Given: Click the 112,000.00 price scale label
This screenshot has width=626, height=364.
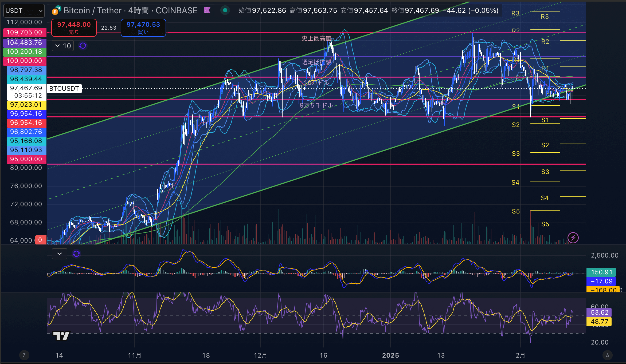Looking at the screenshot, I should 24,22.
